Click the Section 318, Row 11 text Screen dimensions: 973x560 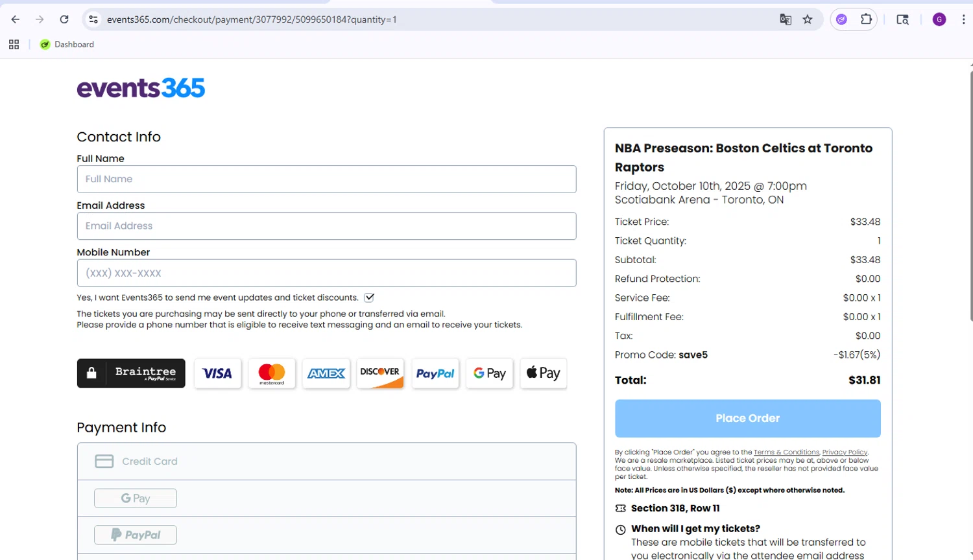point(675,509)
